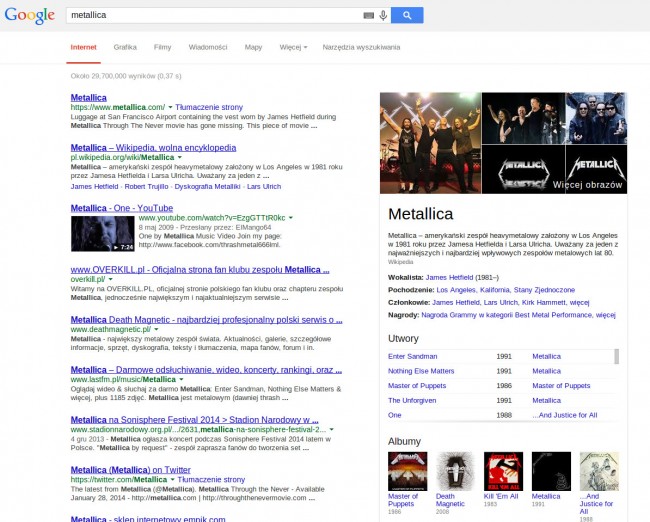Open The Unforgiven song link
Viewport: 650px width, 522px height.
click(x=412, y=401)
